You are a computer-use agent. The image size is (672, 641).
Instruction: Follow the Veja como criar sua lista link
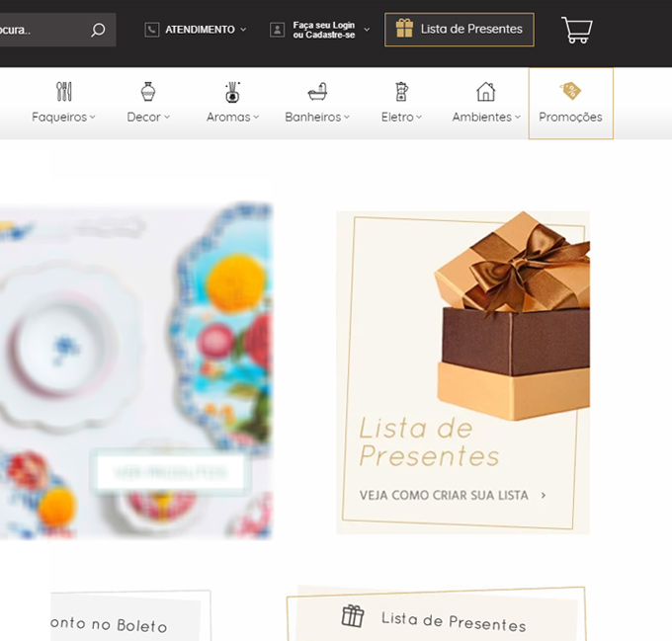point(453,496)
